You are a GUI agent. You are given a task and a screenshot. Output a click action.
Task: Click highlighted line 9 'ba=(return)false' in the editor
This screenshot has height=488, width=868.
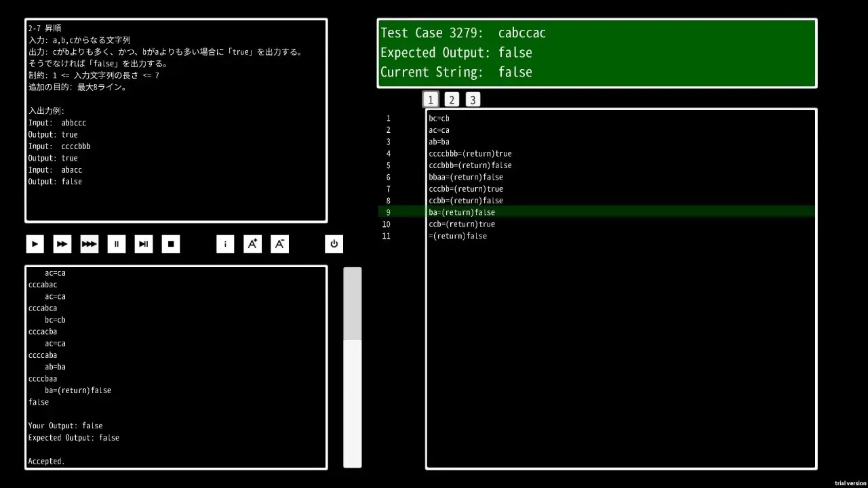click(x=462, y=212)
